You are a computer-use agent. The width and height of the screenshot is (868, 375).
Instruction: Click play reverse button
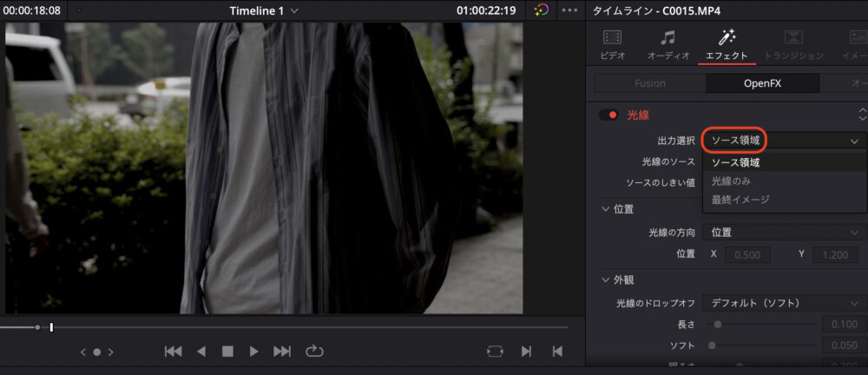tap(201, 352)
